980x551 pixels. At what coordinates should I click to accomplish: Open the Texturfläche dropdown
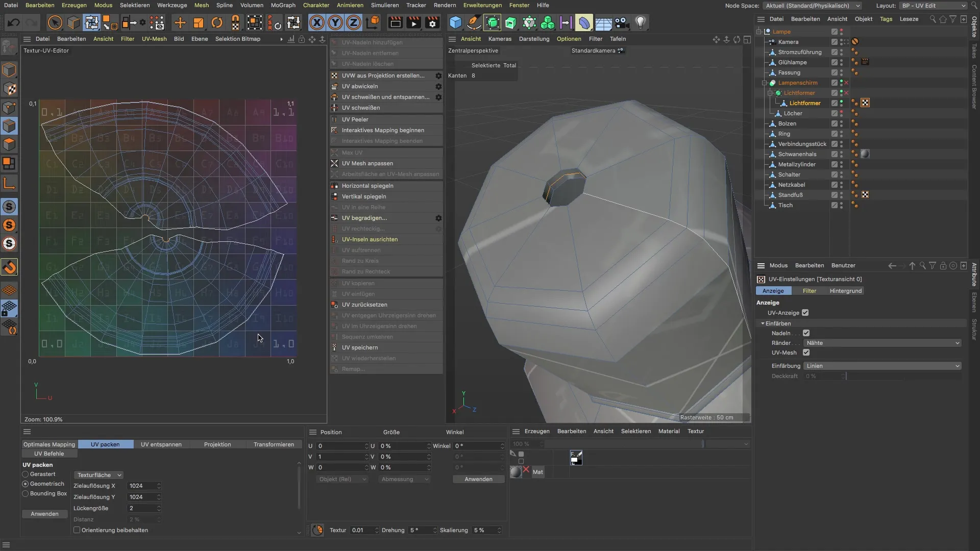[x=99, y=475]
